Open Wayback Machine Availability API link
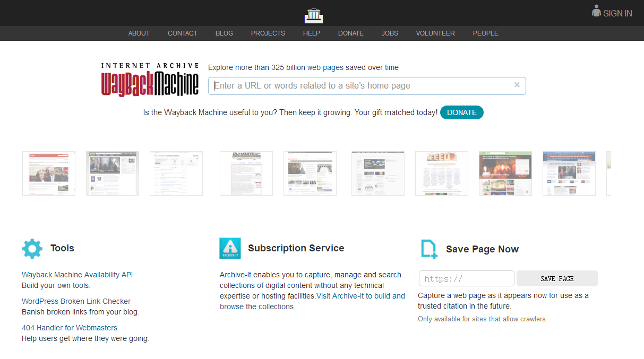Viewport: 644px width, 359px height. [x=78, y=275]
